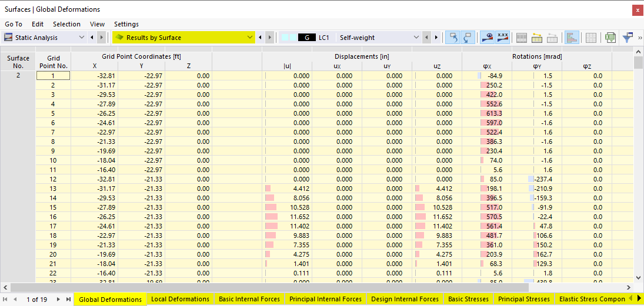Open the LC1 Self-weight load case dropdown
644x306 pixels.
click(x=416, y=38)
